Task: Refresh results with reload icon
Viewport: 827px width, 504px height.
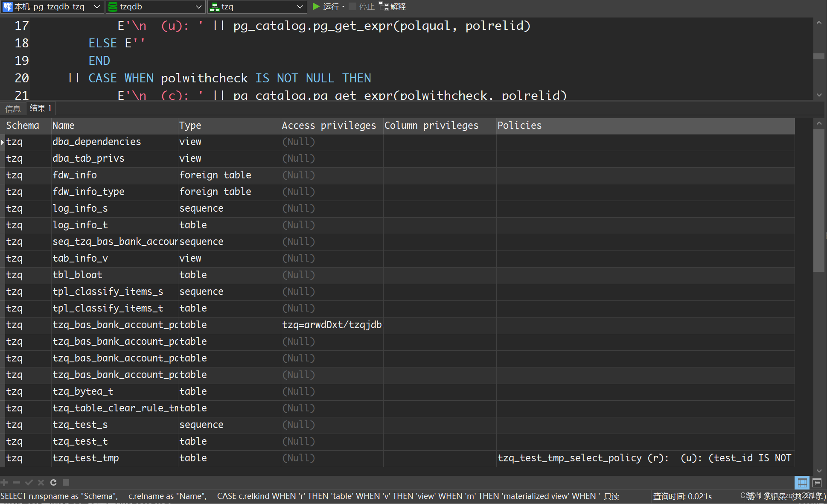Action: point(53,482)
